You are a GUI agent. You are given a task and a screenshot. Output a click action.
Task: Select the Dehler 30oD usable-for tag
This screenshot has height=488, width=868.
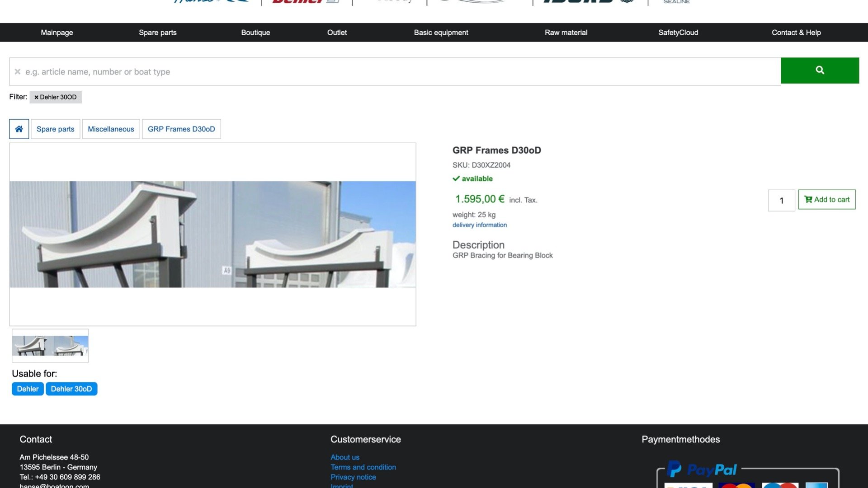pyautogui.click(x=71, y=389)
